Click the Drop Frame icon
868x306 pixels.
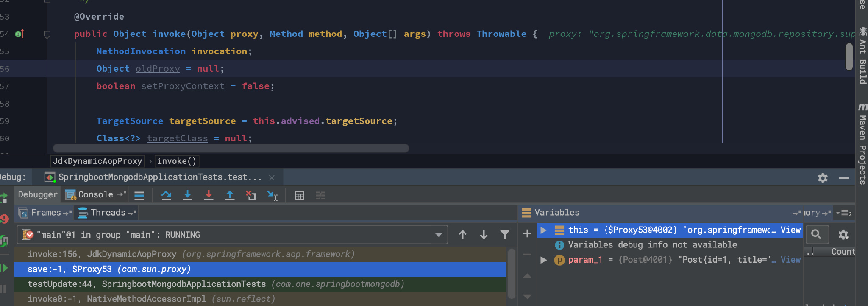click(x=251, y=195)
